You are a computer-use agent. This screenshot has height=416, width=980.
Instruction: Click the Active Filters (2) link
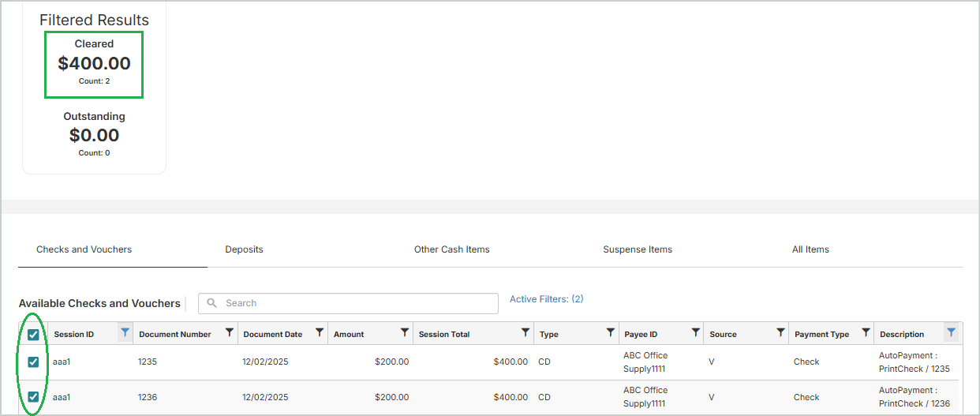tap(546, 299)
